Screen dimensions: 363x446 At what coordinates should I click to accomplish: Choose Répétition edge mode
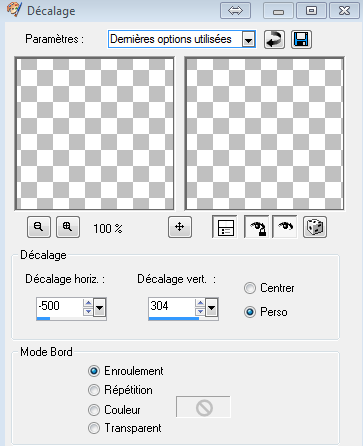(94, 390)
